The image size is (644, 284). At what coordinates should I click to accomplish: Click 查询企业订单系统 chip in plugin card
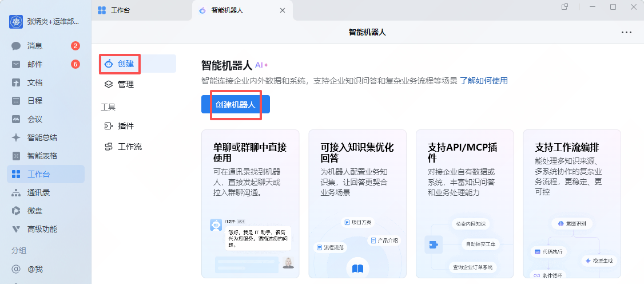click(x=473, y=267)
